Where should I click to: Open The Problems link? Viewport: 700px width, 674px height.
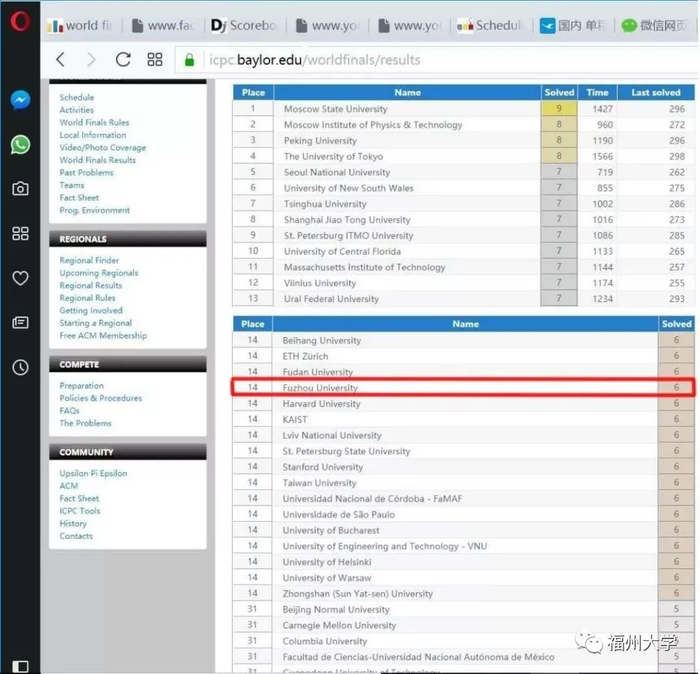(86, 423)
